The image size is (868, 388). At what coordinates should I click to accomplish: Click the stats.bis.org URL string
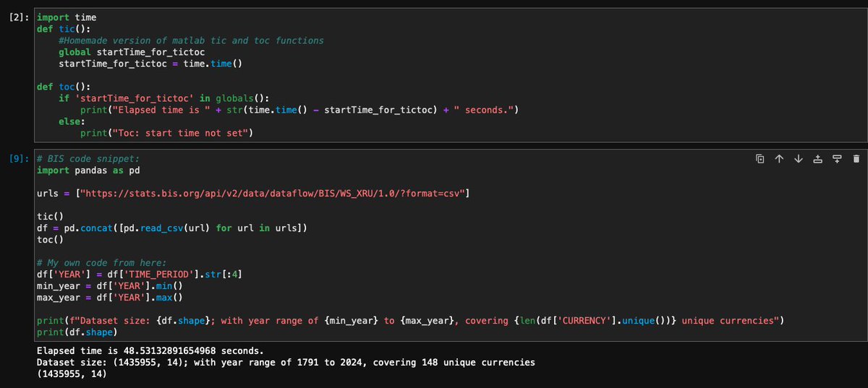pyautogui.click(x=274, y=193)
